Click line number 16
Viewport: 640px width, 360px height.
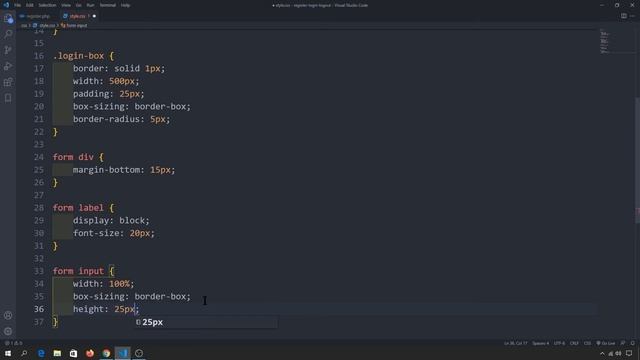tap(39, 56)
